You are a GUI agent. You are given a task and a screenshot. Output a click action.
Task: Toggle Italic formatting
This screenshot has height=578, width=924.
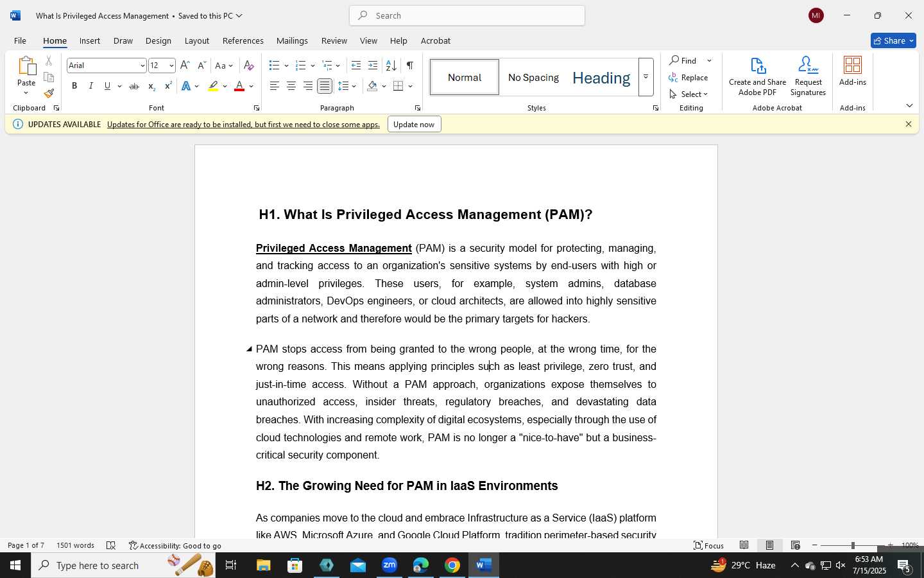pyautogui.click(x=91, y=86)
